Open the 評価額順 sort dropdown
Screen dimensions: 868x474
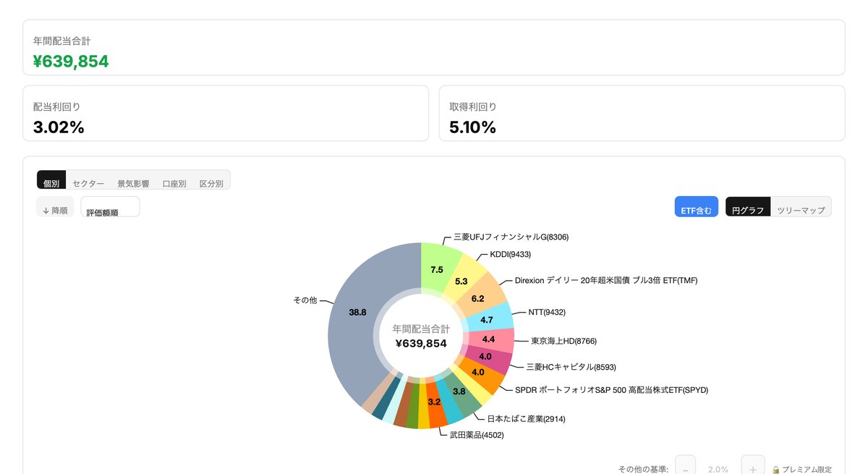110,207
